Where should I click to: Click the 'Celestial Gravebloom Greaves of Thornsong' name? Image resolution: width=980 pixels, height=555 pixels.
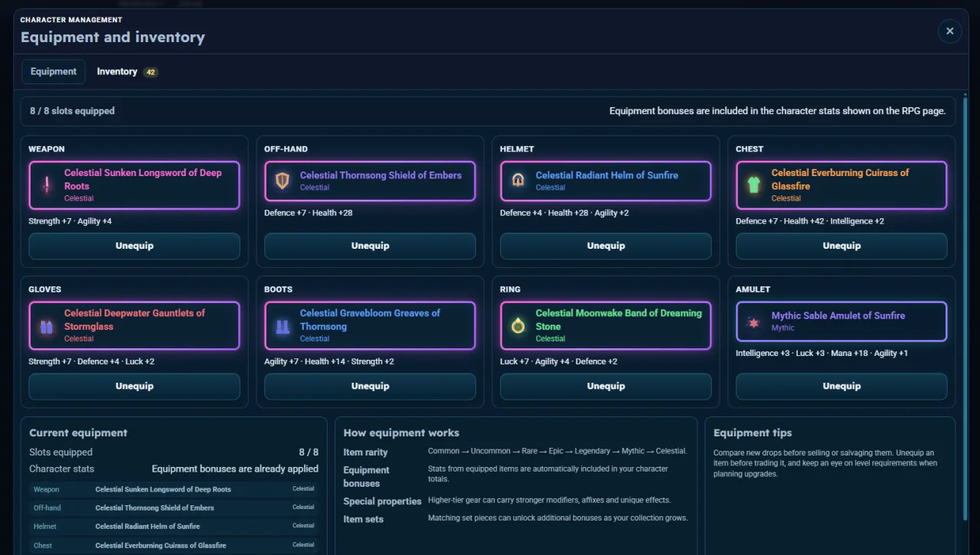370,320
